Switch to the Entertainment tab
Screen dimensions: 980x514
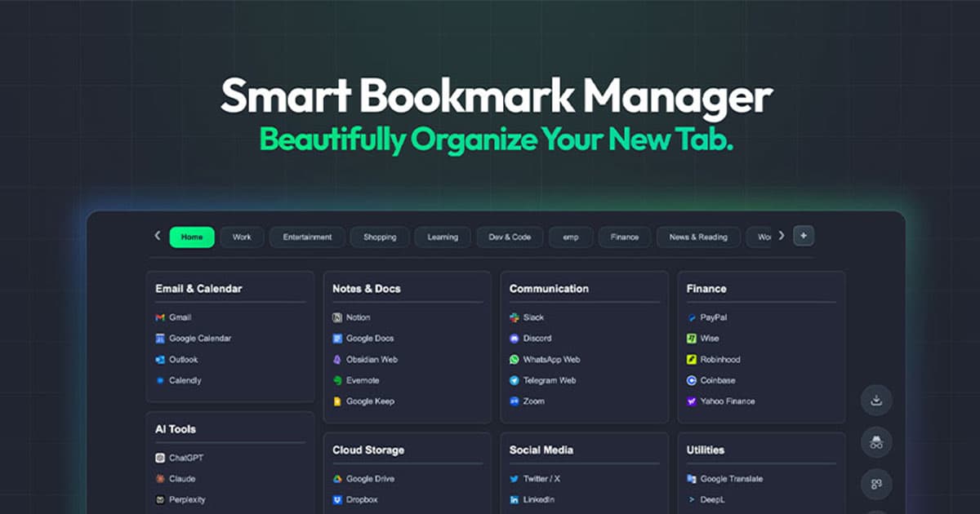pyautogui.click(x=307, y=237)
